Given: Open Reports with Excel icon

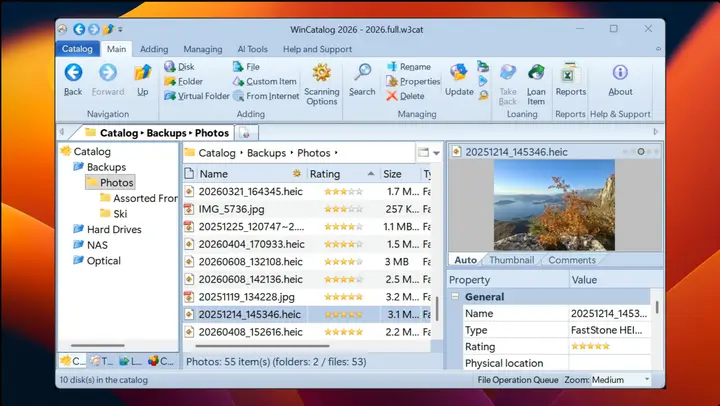Looking at the screenshot, I should point(570,73).
